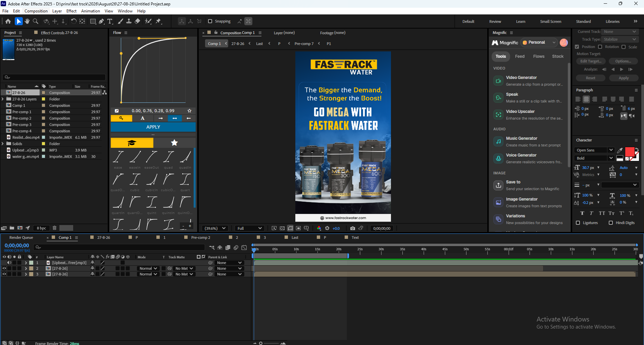The width and height of the screenshot is (644, 345).
Task: Click the Graph Editor icon in timeline
Action: click(244, 248)
